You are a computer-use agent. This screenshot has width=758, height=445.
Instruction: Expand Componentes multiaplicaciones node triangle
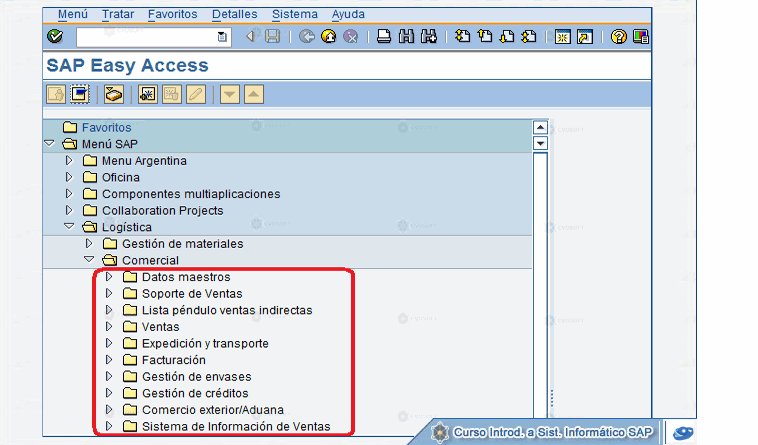point(69,193)
